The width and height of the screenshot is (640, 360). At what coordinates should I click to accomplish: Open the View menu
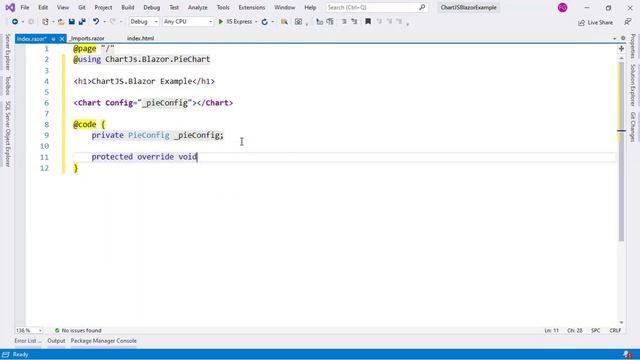63,7
